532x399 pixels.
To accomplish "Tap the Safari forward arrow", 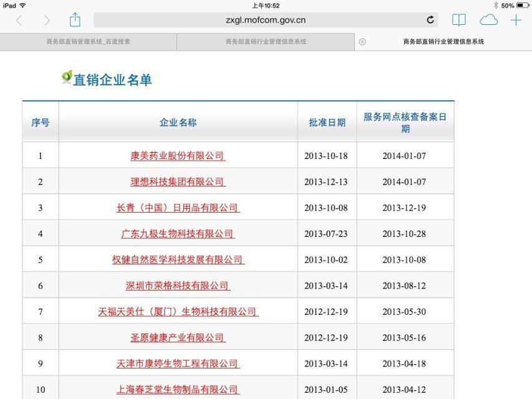I will (47, 21).
